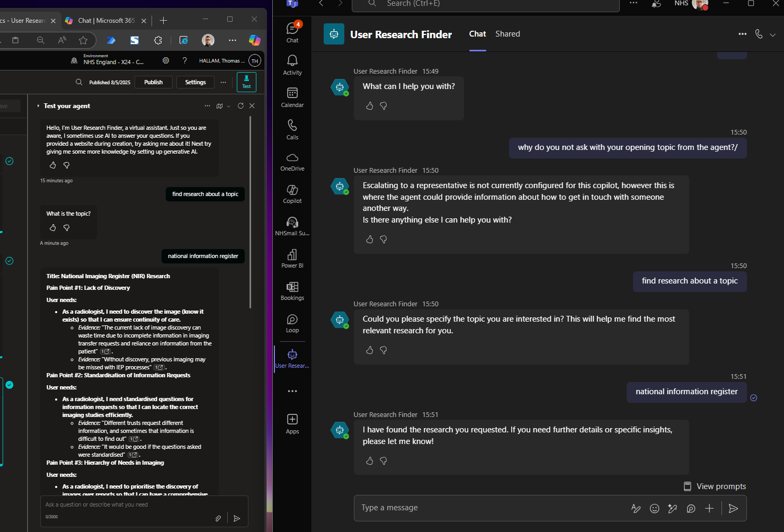Add page to favorites with star icon
The width and height of the screenshot is (784, 532).
point(83,40)
